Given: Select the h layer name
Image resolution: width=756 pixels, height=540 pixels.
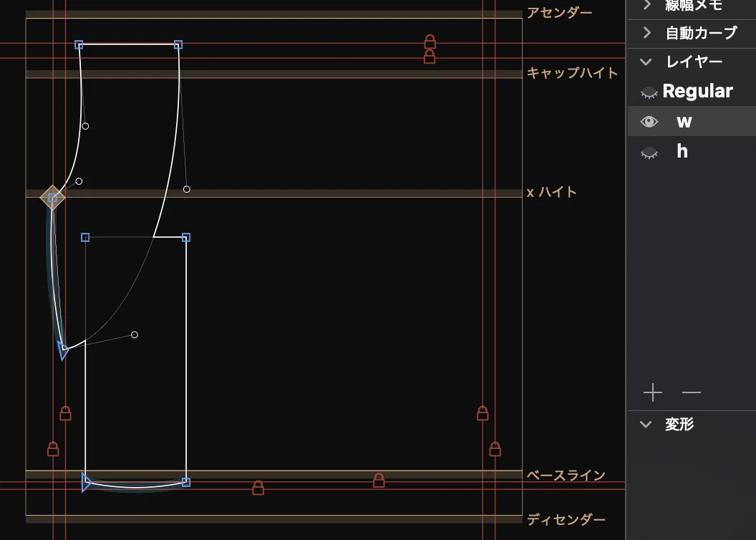Looking at the screenshot, I should pyautogui.click(x=682, y=151).
